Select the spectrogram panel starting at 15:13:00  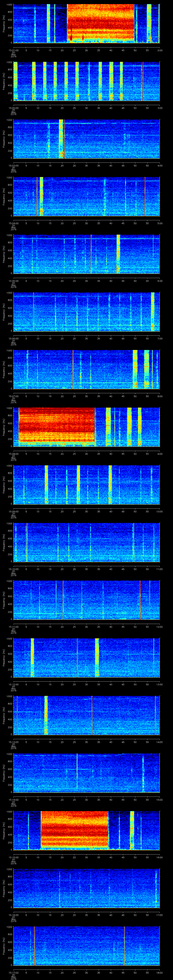pyautogui.click(x=86, y=715)
